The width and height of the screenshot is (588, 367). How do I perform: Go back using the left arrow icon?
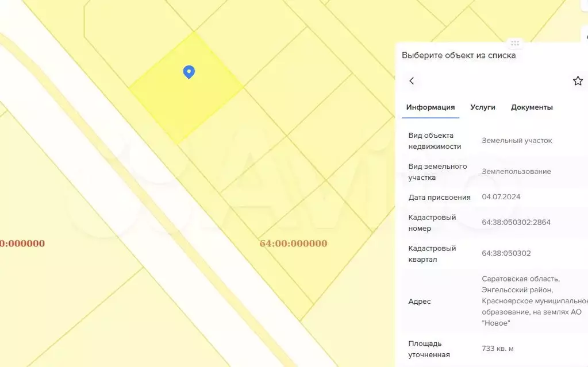point(412,81)
